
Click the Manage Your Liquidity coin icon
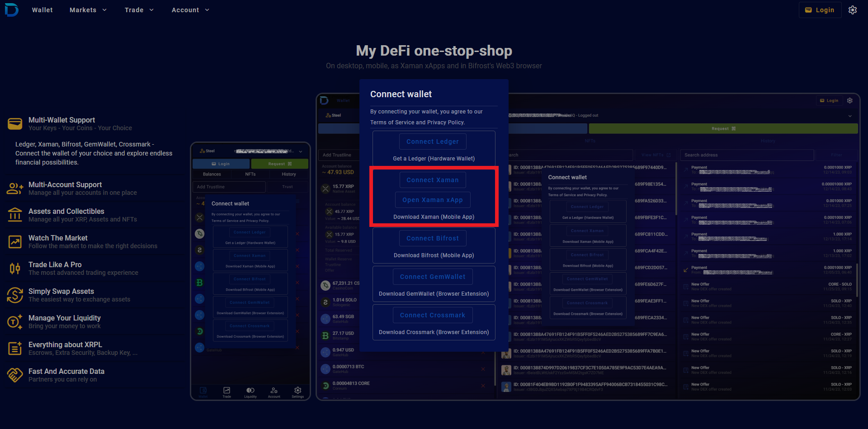(15, 322)
